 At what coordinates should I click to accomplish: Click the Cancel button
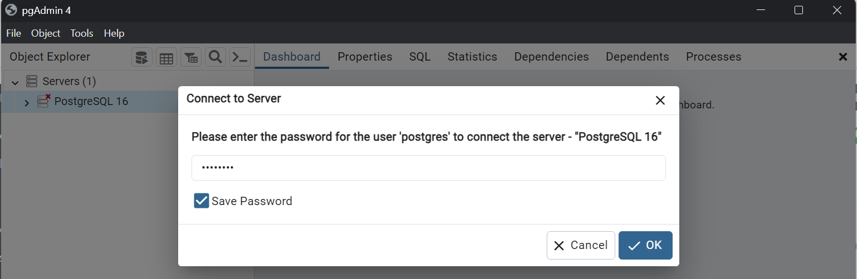pos(581,245)
